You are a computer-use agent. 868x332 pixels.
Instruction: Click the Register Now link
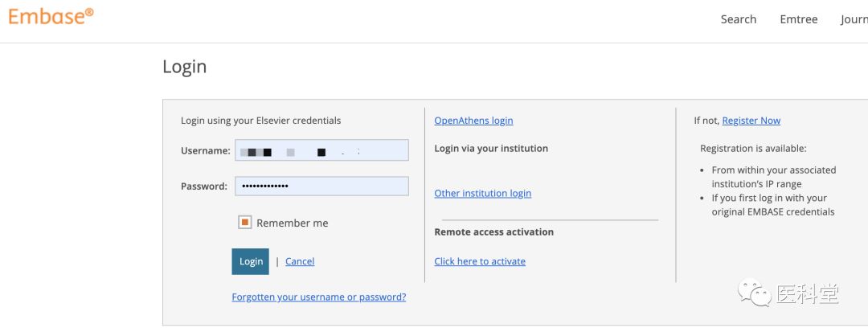tap(751, 121)
